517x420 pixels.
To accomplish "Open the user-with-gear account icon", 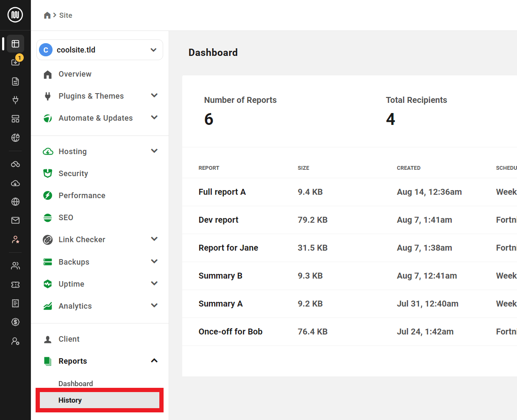I will click(15, 341).
